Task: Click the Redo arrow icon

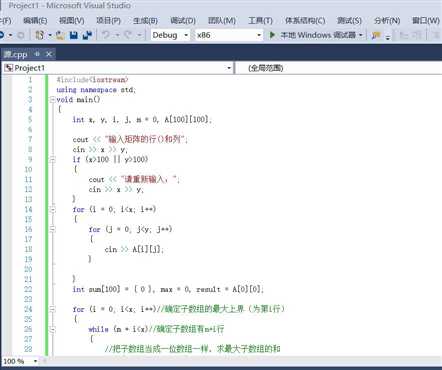Action: point(128,35)
